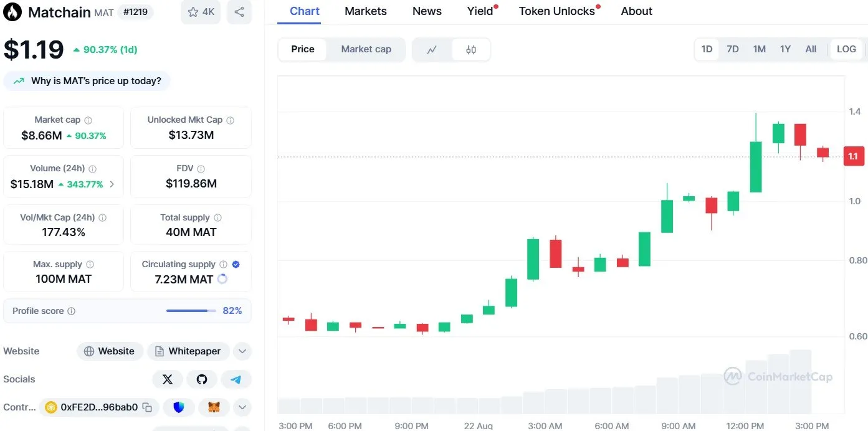Expand the website links dropdown
Screen dimensions: 868x431
pyautogui.click(x=242, y=351)
